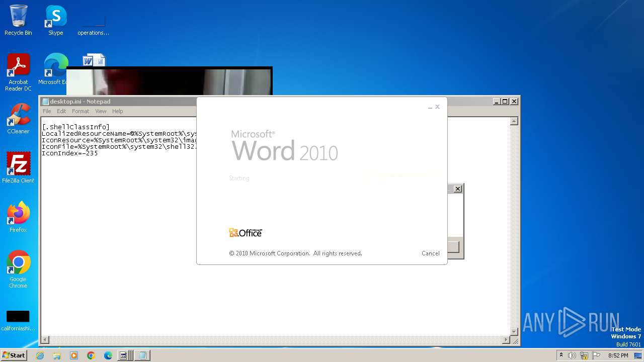The image size is (644, 362).
Task: Close the Word 2010 splash screen
Action: click(437, 107)
